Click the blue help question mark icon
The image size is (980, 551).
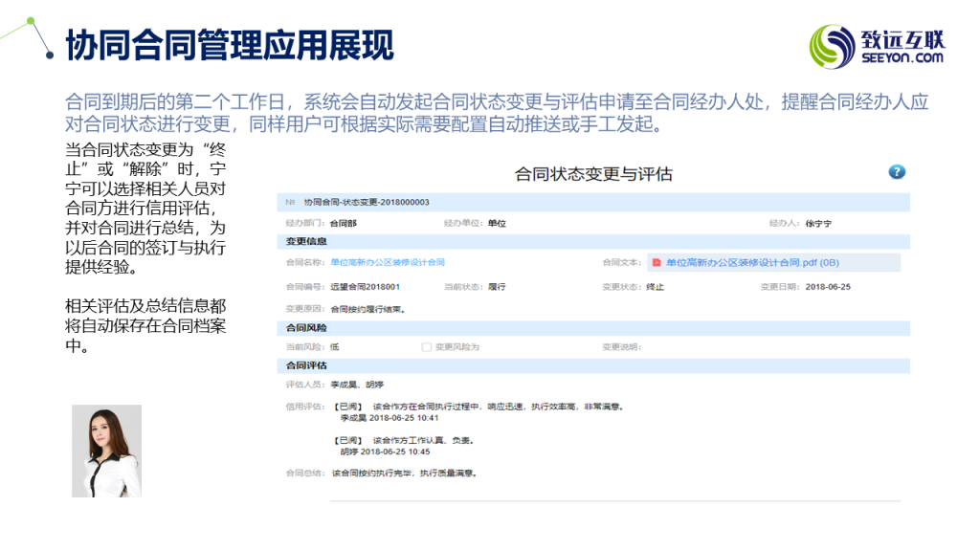click(896, 172)
